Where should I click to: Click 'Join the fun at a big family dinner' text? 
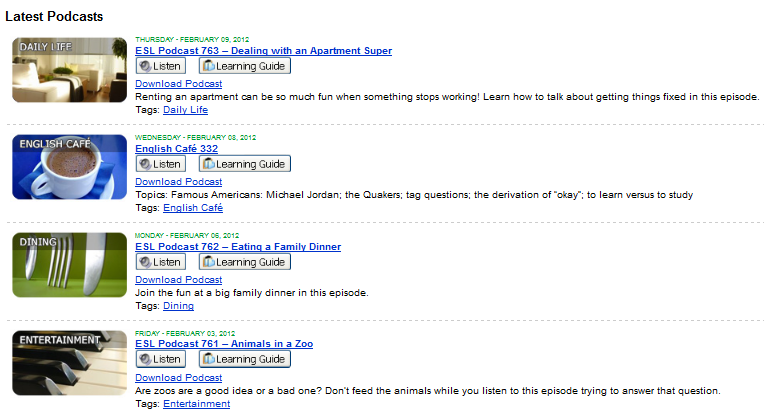pyautogui.click(x=252, y=293)
